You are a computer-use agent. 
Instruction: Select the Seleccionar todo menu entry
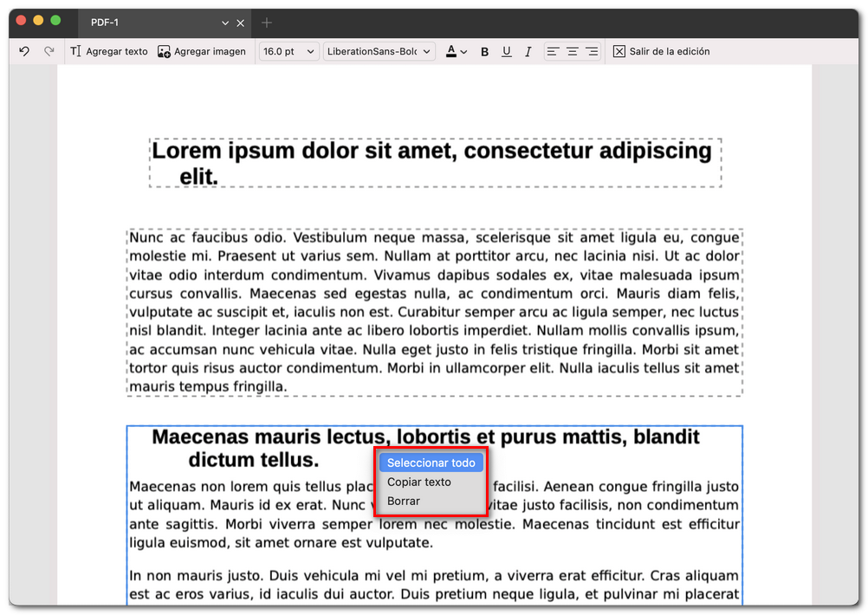(431, 463)
